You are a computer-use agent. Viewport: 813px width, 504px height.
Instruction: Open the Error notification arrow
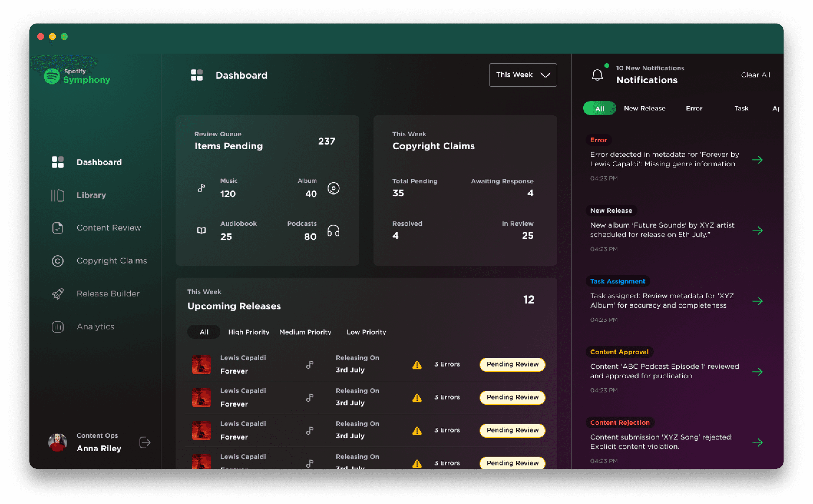click(757, 160)
